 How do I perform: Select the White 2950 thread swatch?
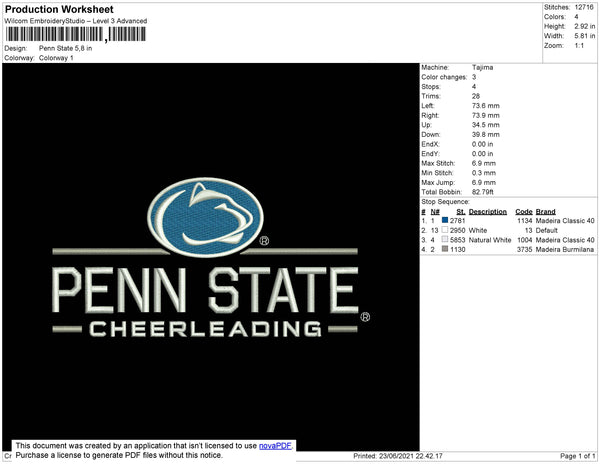(x=445, y=230)
